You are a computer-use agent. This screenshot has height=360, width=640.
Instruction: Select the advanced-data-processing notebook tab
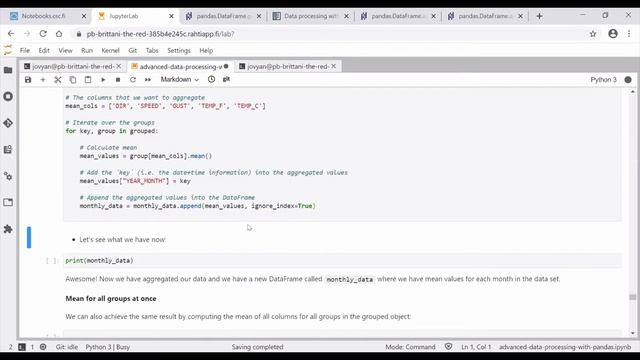pos(180,66)
